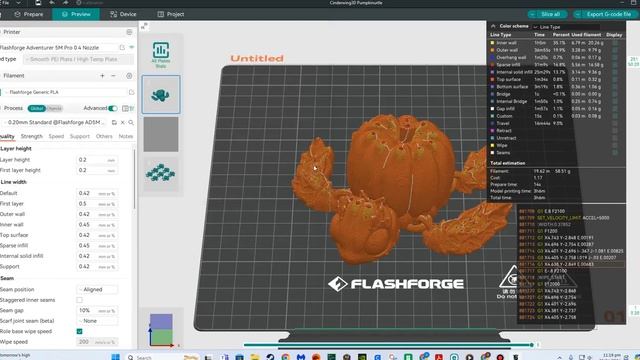Open the bed type plate dropdown
Screen dimensions: 640x360
point(78,59)
